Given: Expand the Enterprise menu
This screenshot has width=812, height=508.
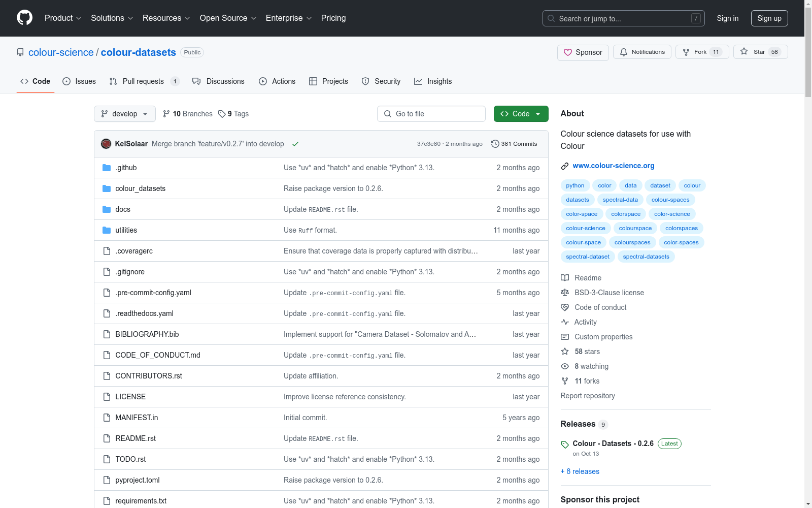Looking at the screenshot, I should tap(289, 18).
